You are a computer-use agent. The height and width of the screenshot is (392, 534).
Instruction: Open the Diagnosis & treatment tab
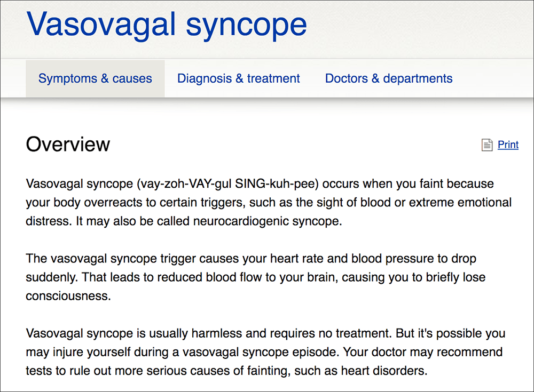238,78
